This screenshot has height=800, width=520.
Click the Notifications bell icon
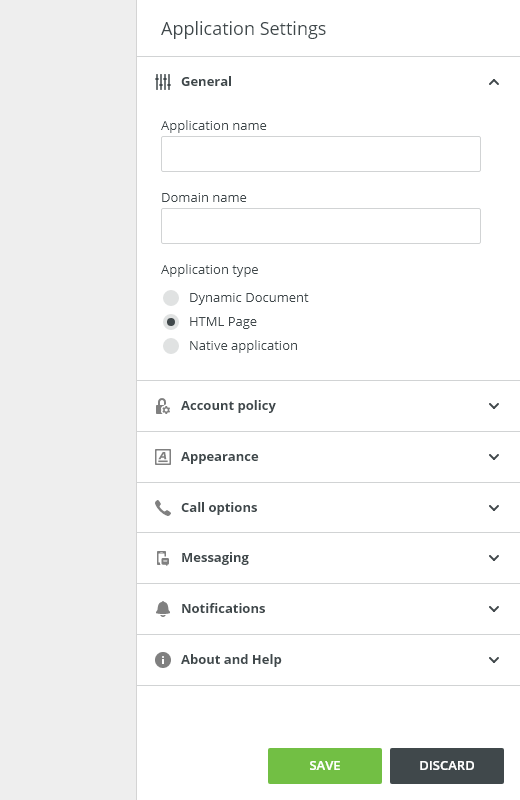point(163,609)
